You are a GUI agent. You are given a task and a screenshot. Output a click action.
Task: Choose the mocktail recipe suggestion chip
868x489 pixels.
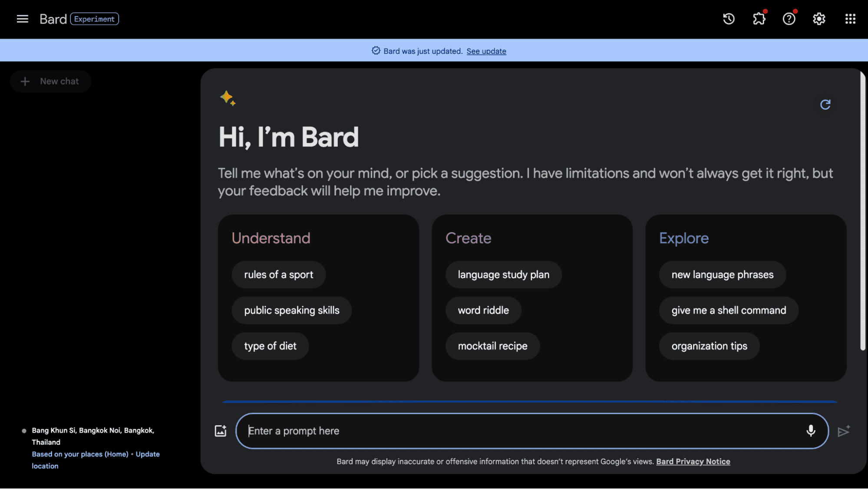pyautogui.click(x=492, y=346)
